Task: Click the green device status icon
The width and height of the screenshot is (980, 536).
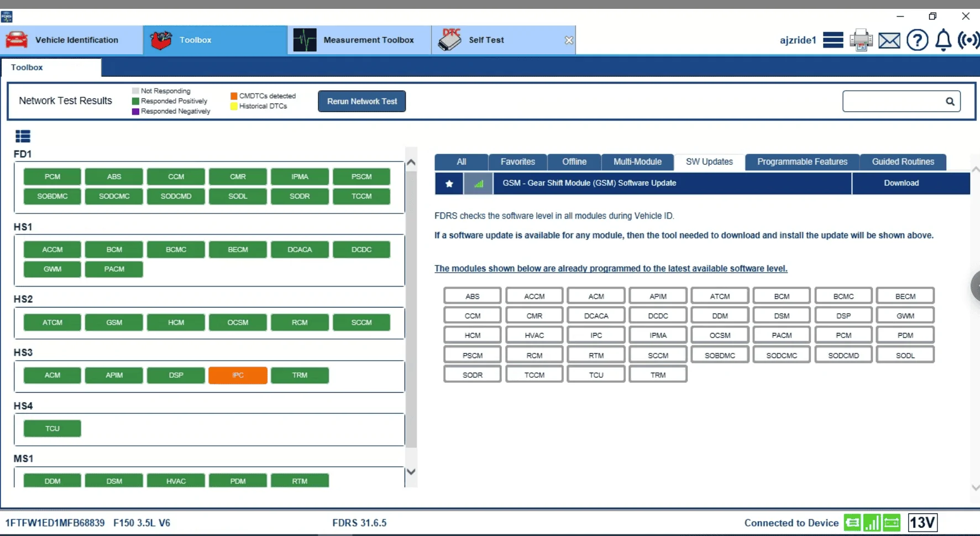Action: click(x=852, y=523)
